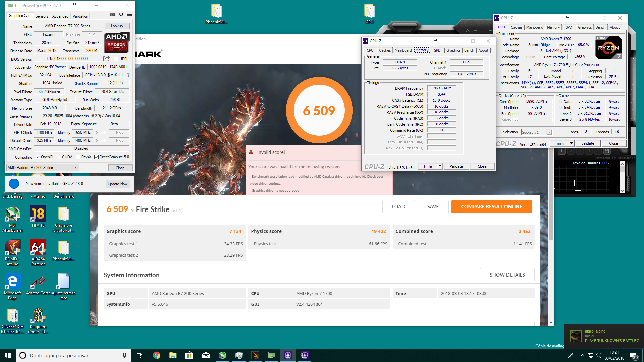The width and height of the screenshot is (644, 362).
Task: Open Tools dropdown arrow in CPU-Z Ryzen window
Action: [x=571, y=143]
